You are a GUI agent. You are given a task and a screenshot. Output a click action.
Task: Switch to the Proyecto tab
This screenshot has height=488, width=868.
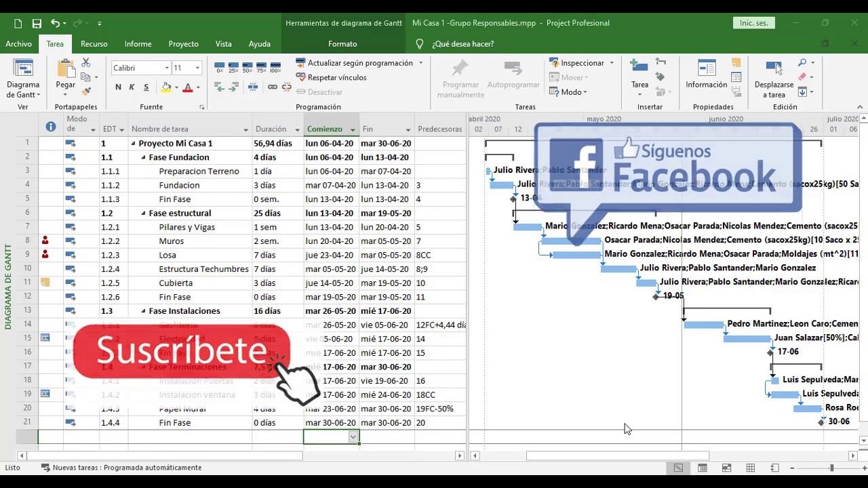click(183, 44)
